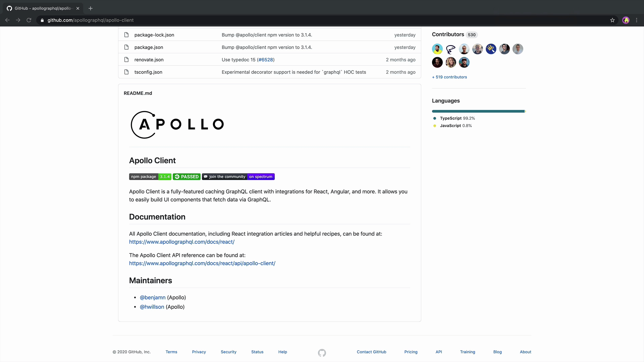This screenshot has height=362, width=644.
Task: Open the API footer link
Action: coord(439,352)
